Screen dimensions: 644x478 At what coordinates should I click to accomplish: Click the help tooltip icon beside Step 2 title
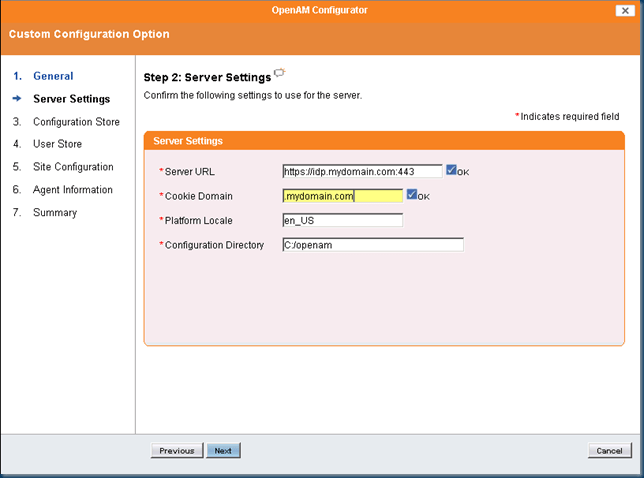pyautogui.click(x=280, y=73)
